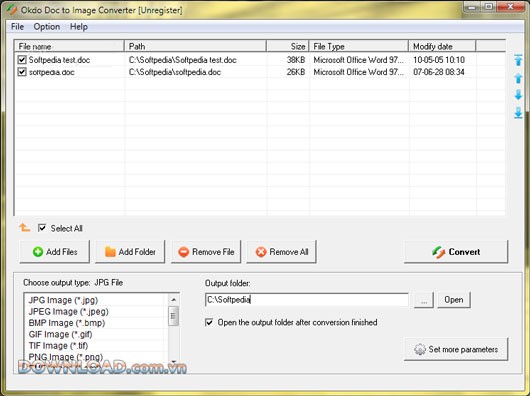The width and height of the screenshot is (530, 396).
Task: Click path C:\Softpedia\softpedia.doc
Action: click(175, 72)
